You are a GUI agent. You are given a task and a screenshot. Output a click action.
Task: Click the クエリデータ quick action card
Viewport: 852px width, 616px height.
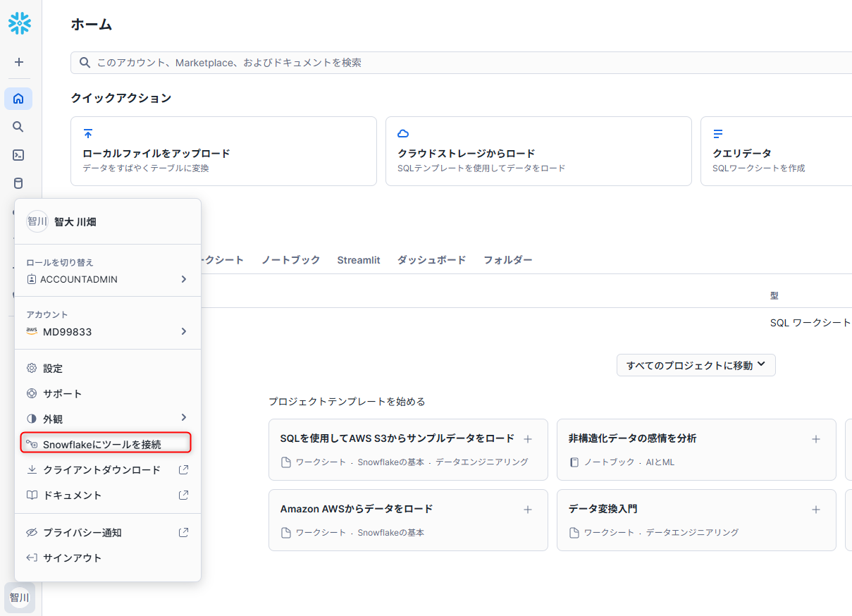point(777,152)
